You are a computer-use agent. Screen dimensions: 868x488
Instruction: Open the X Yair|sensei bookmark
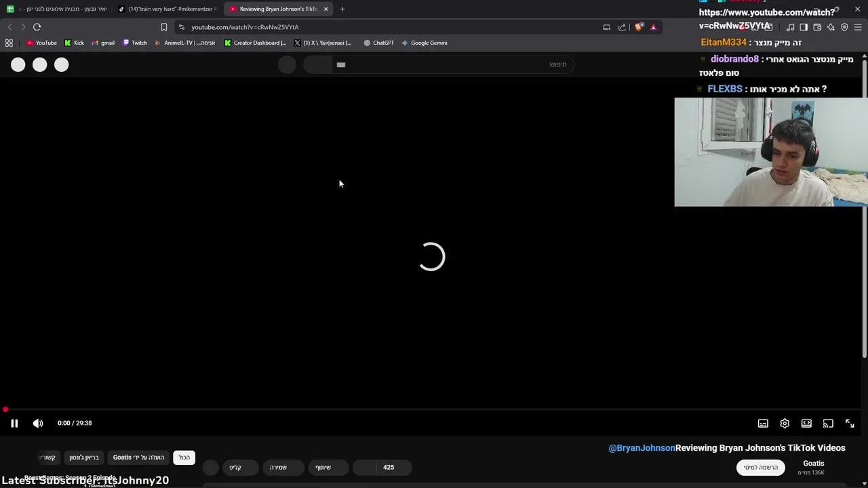click(x=323, y=43)
